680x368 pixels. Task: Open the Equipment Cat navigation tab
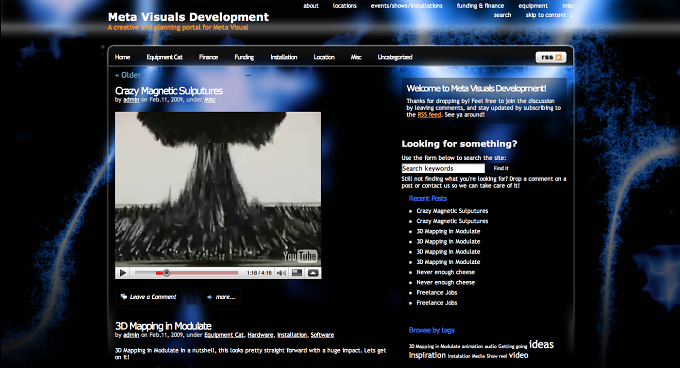(x=164, y=57)
